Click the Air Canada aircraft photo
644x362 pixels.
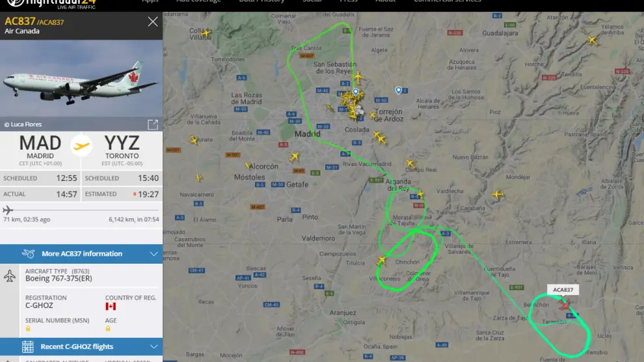pos(81,78)
